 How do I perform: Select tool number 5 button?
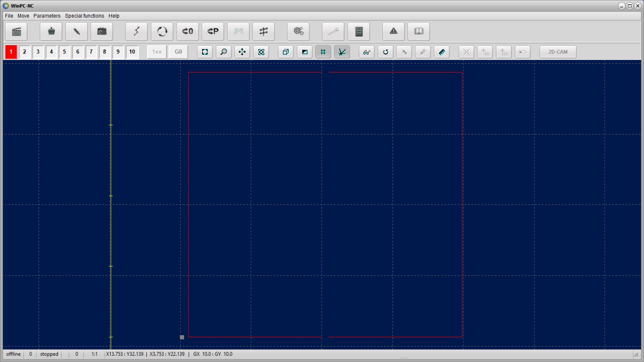tap(64, 52)
